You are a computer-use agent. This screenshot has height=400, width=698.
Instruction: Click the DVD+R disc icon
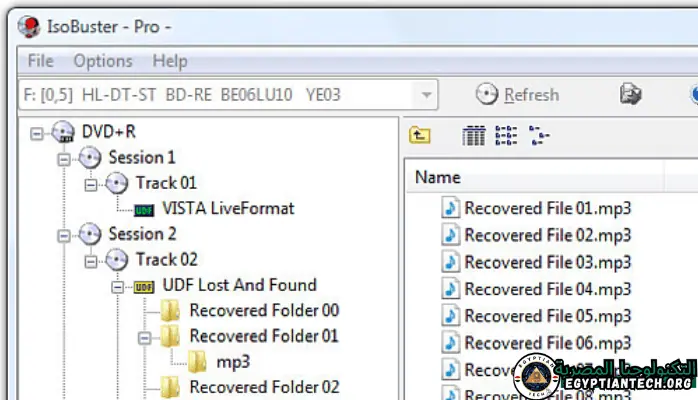click(x=64, y=132)
